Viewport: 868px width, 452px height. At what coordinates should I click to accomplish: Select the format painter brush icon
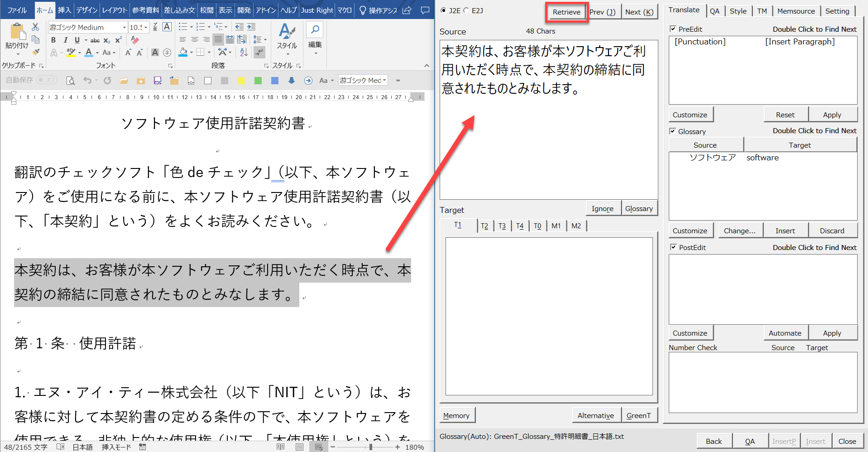(36, 52)
